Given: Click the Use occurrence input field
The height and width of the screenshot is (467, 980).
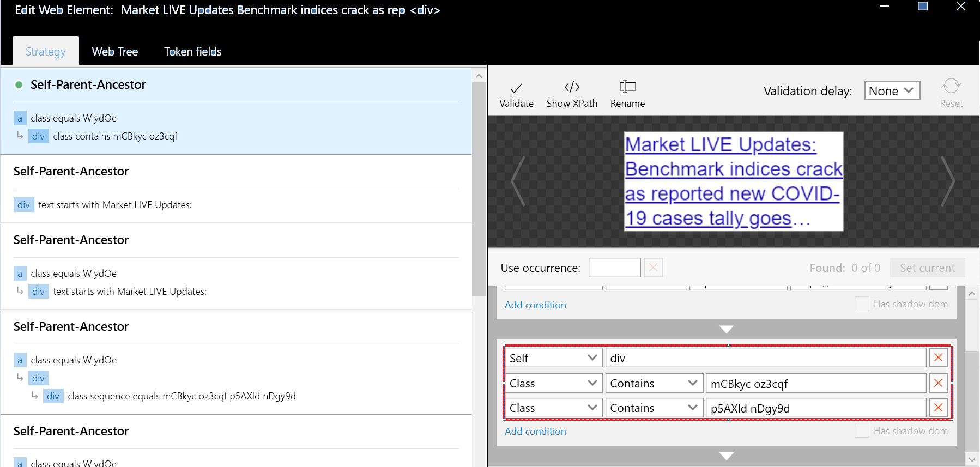Looking at the screenshot, I should point(614,268).
